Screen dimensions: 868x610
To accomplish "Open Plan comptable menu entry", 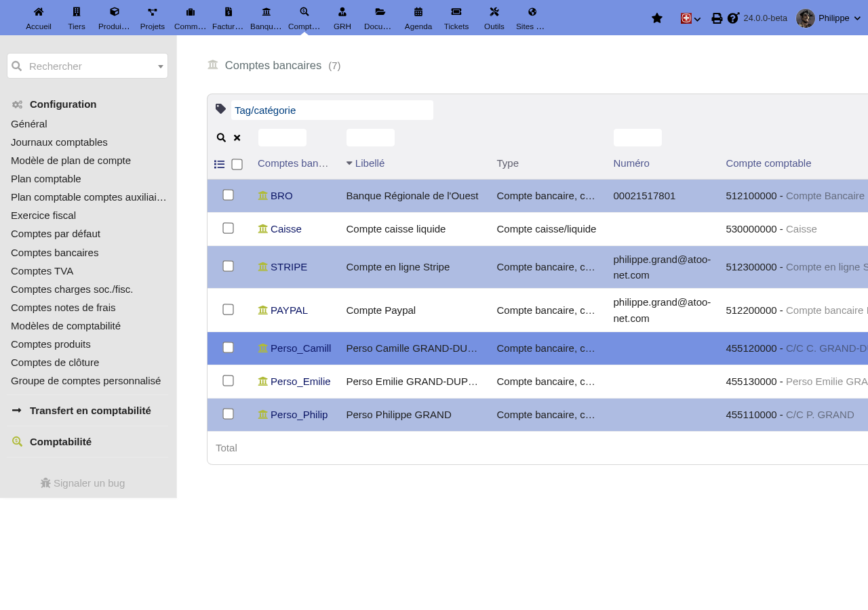I will [x=46, y=179].
